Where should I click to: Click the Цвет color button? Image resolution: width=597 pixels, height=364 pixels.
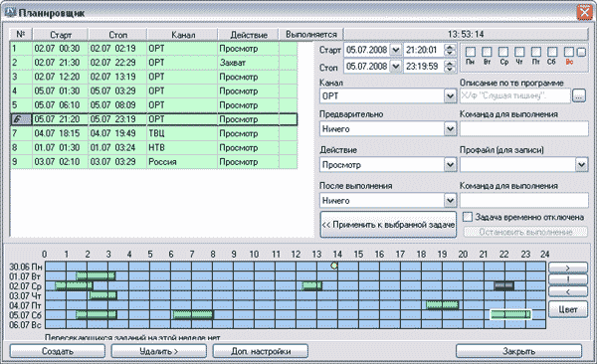click(568, 309)
